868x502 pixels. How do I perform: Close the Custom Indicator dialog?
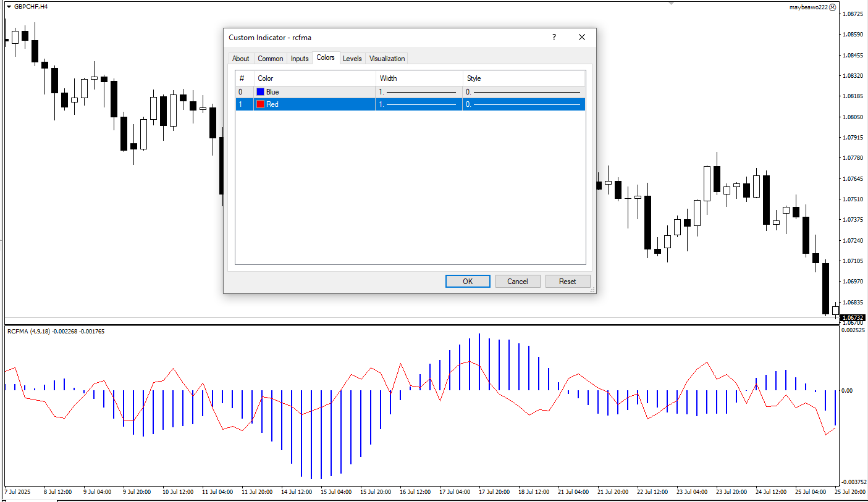pyautogui.click(x=581, y=38)
